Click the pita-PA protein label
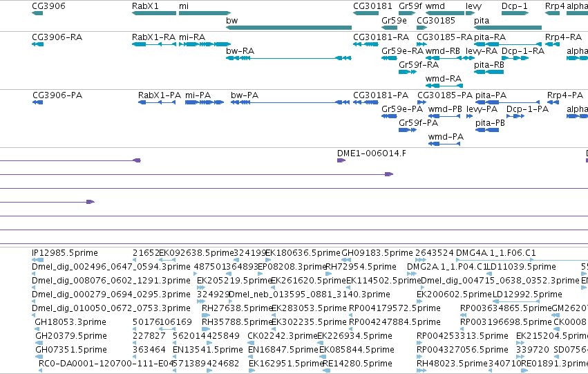The image size is (588, 374). (x=491, y=95)
